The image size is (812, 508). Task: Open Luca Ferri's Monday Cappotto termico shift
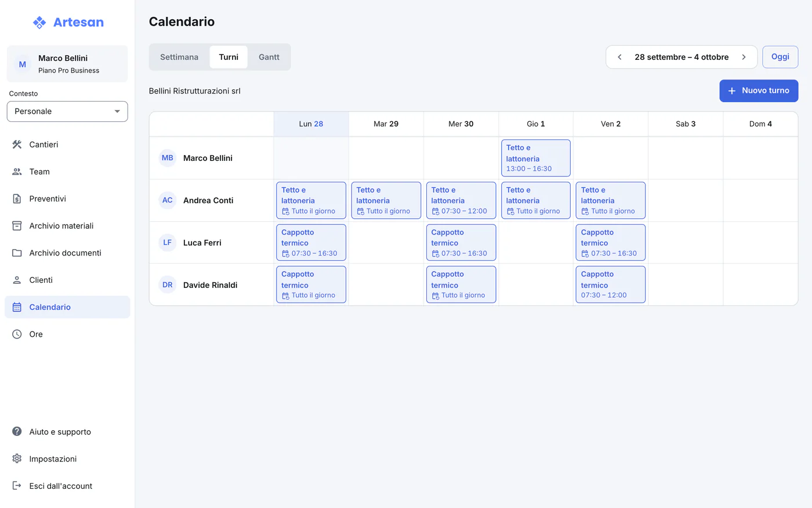(311, 243)
